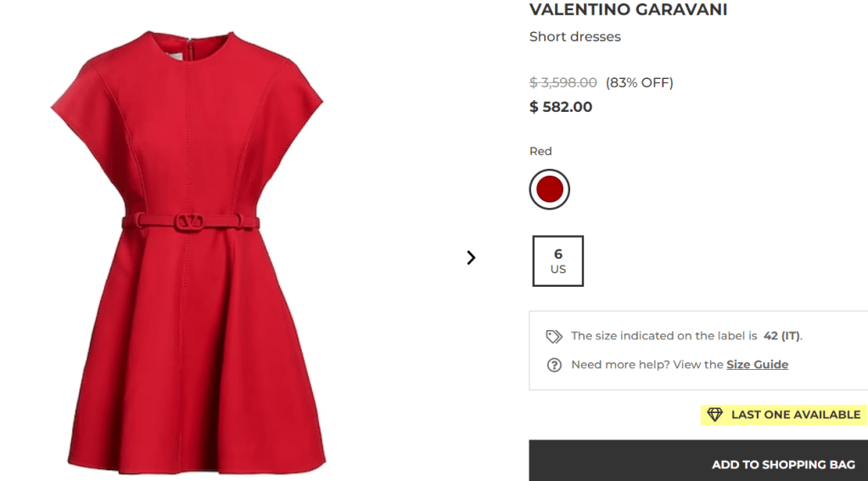Show the next product image with the arrow
Screen dimensions: 868x481
[471, 257]
